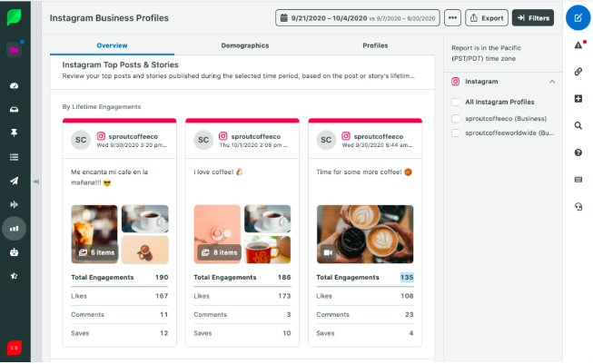Switch to the Profiles tab
593x364 pixels.
point(375,45)
